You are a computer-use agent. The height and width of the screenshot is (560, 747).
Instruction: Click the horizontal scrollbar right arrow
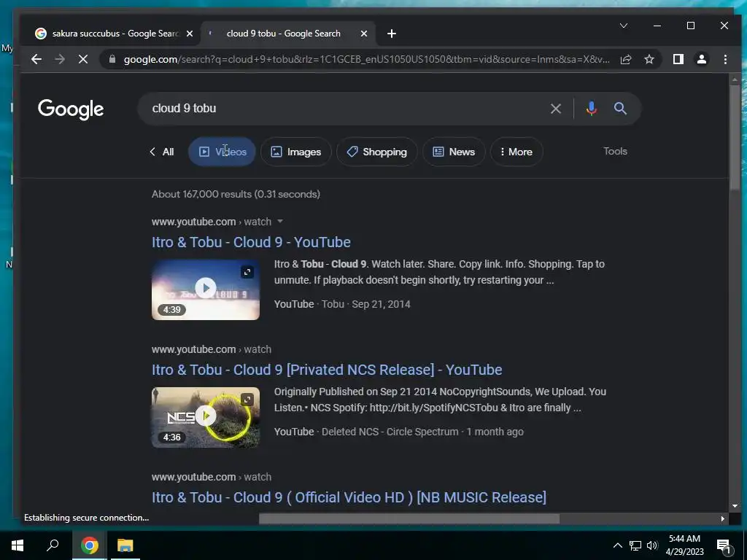coord(723,518)
